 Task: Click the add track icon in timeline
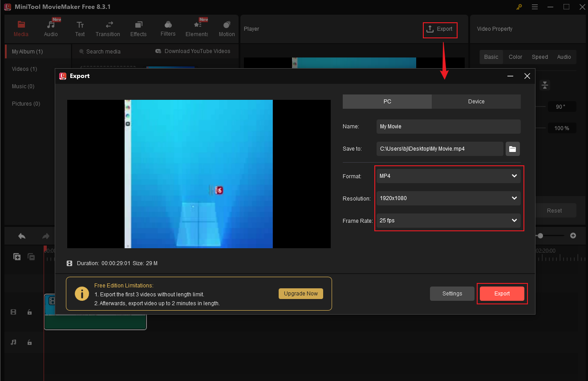point(17,257)
